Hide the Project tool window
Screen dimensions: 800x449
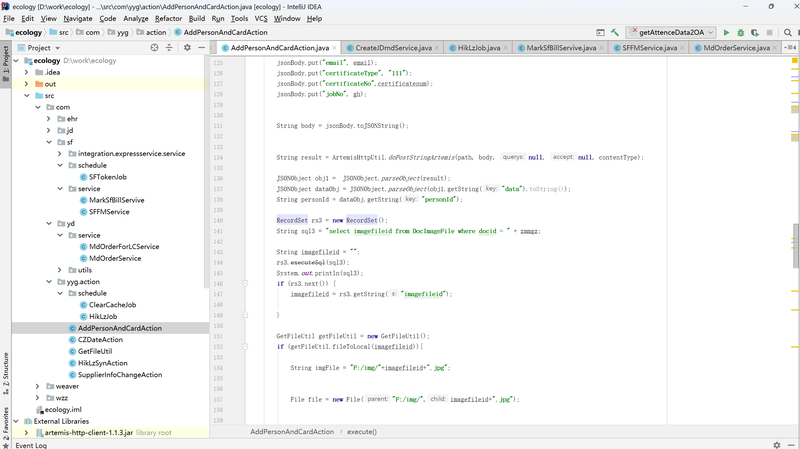click(201, 47)
